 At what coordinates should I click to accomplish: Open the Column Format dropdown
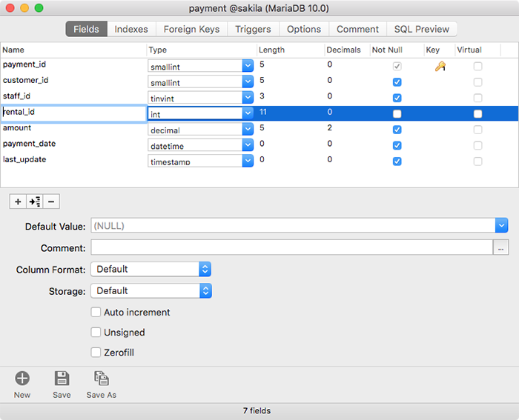151,269
